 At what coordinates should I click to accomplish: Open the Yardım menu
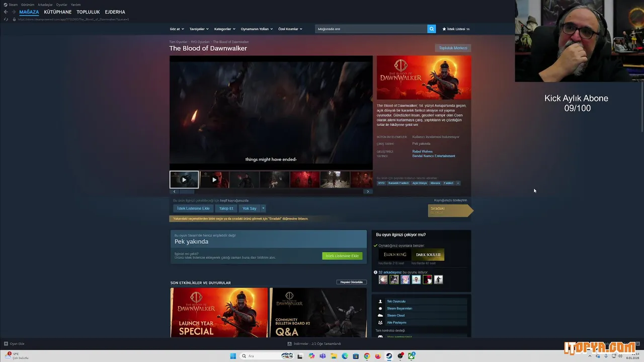pyautogui.click(x=75, y=5)
